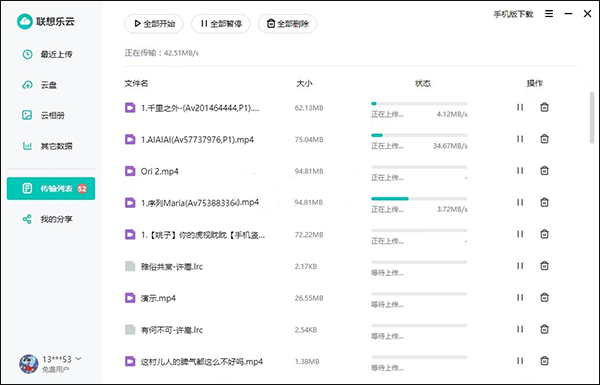This screenshot has width=600, height=385.
Task: Pause 有何不可-许嵩.lrc upload
Action: pyautogui.click(x=520, y=329)
